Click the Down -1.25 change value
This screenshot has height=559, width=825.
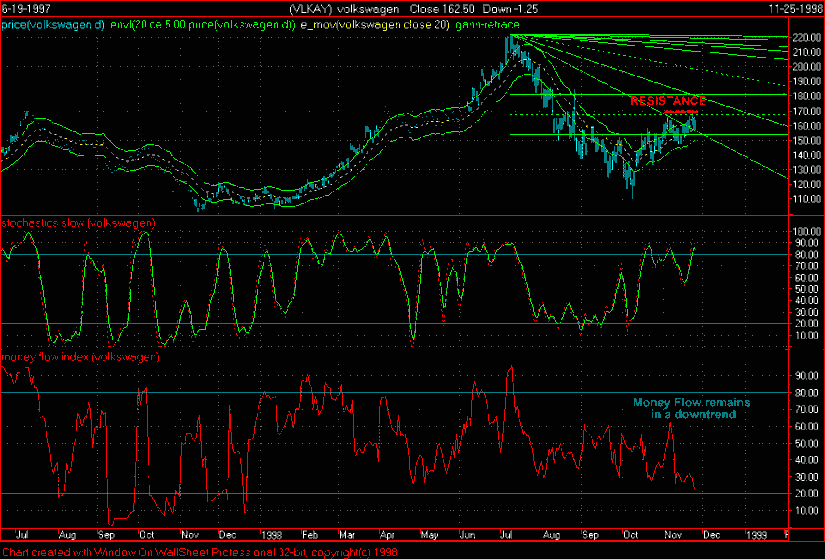(x=510, y=9)
